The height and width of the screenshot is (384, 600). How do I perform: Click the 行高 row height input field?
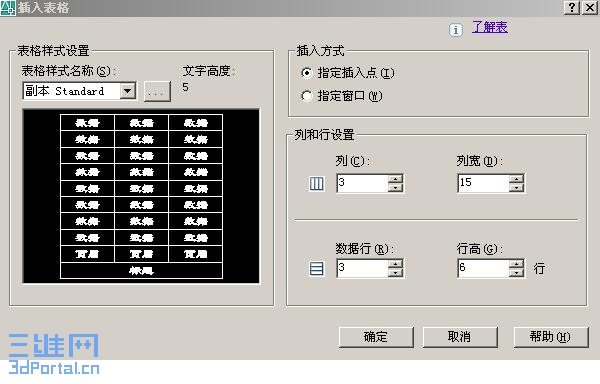tap(483, 268)
